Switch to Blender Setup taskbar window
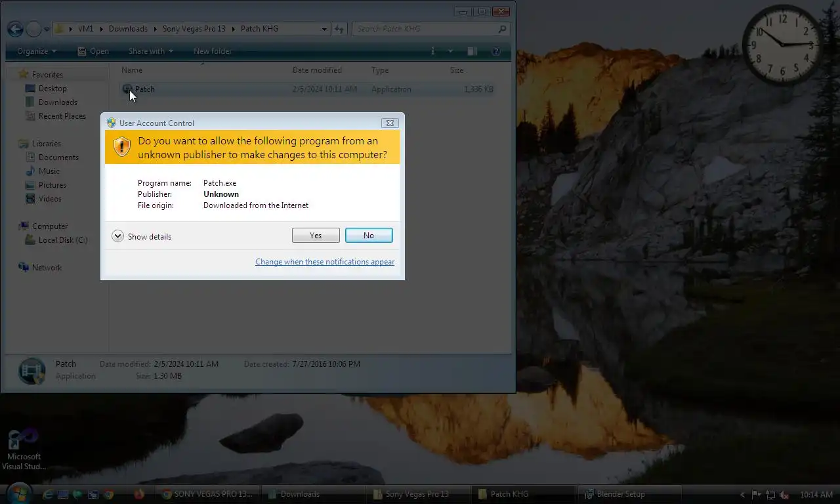840x504 pixels. pos(629,494)
